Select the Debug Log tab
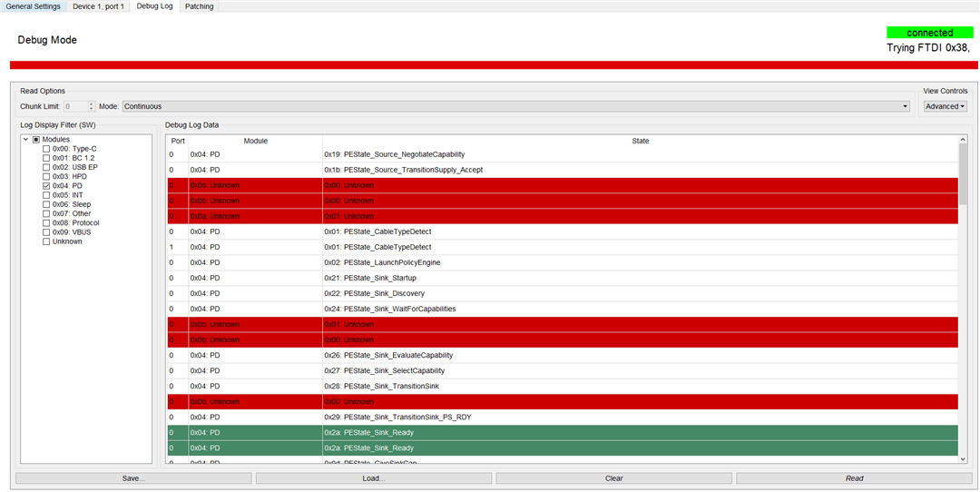 click(154, 6)
